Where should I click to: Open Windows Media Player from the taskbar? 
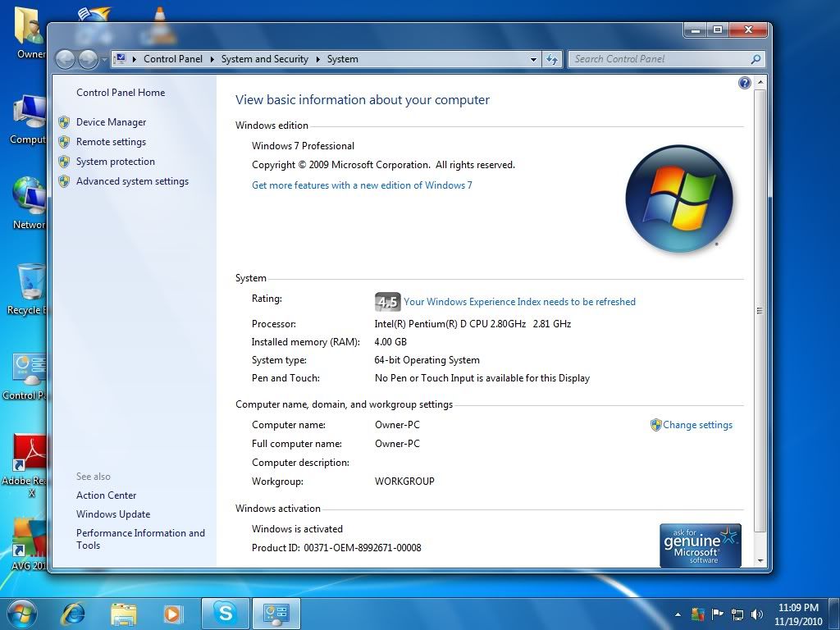pos(172,614)
